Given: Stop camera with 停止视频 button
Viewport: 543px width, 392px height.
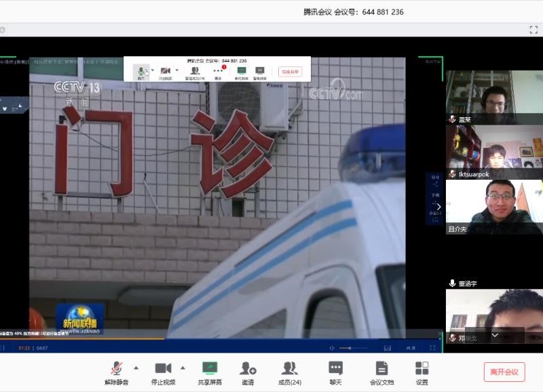Looking at the screenshot, I should click(x=163, y=372).
